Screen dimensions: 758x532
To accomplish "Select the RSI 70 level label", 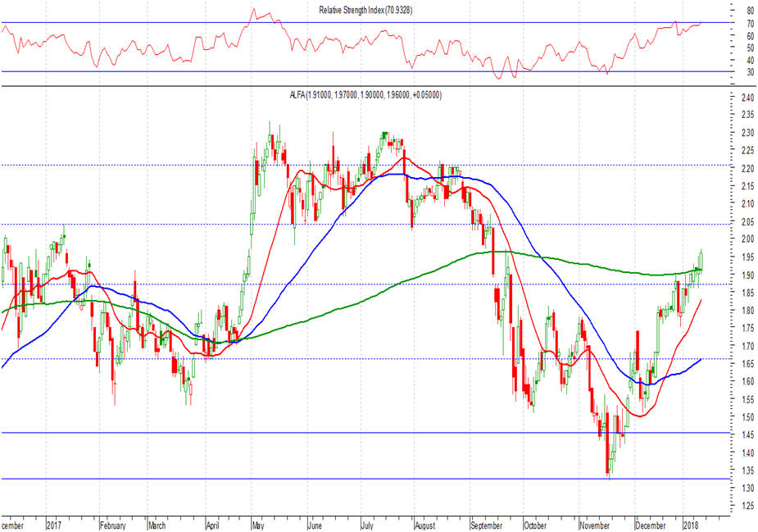I will [750, 24].
